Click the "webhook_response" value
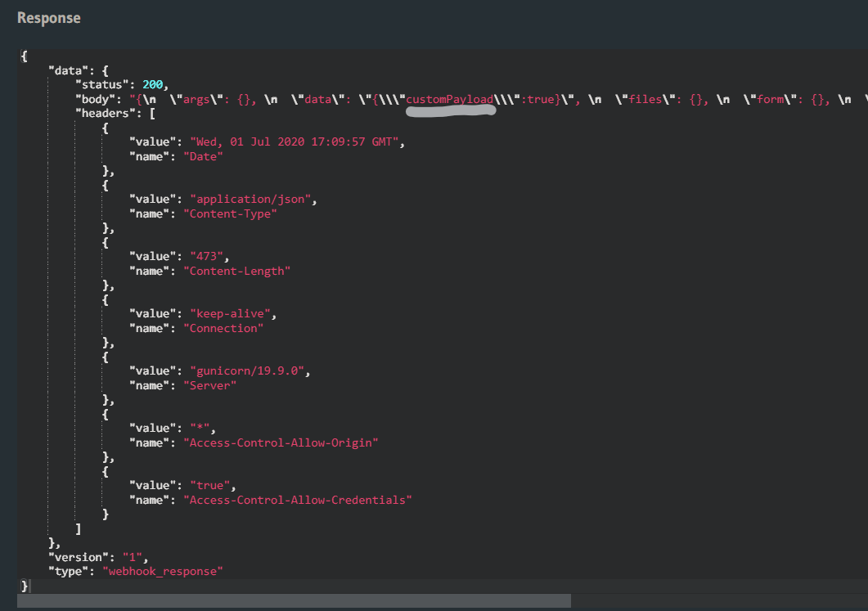This screenshot has height=611, width=868. pyautogui.click(x=163, y=572)
